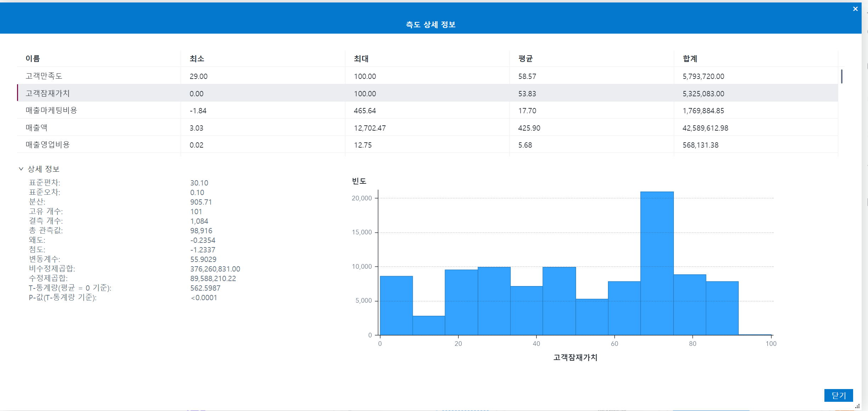Screen dimensions: 868x411
Task: Sort by the 이름 column header
Action: [33, 59]
